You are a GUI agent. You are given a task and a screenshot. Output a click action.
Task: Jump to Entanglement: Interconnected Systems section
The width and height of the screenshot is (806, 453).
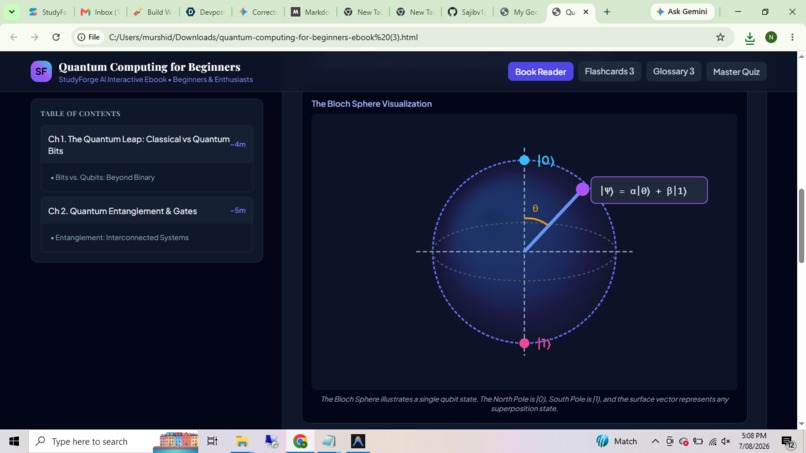tap(122, 238)
